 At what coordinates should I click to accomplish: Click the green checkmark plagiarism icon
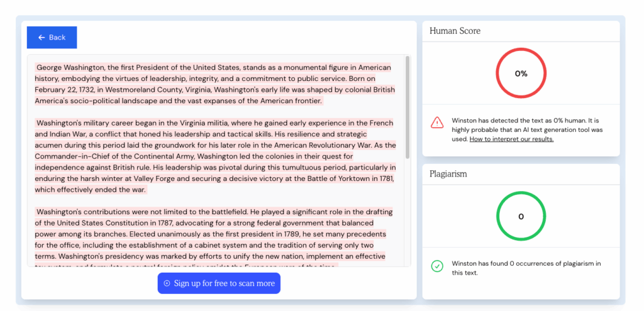click(x=437, y=266)
